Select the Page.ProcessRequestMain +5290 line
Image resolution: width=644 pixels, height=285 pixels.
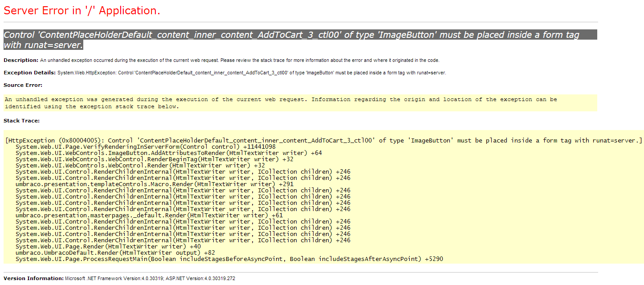click(x=229, y=259)
